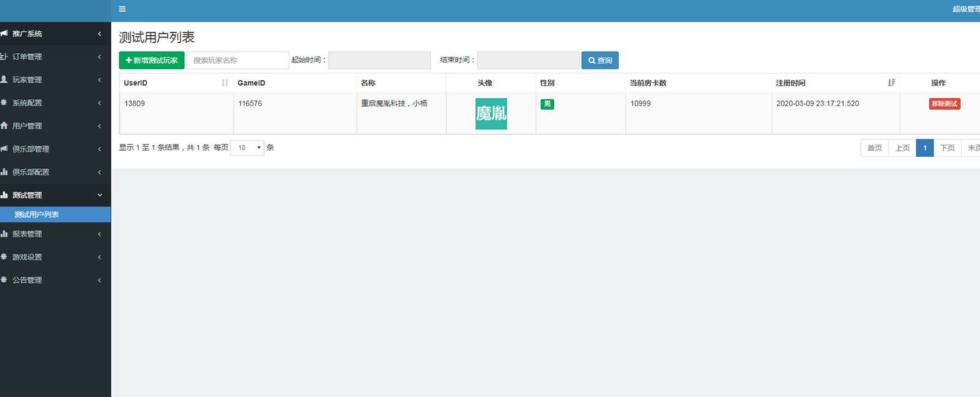The height and width of the screenshot is (397, 980).
Task: Go to 上页 pagination button
Action: coord(902,148)
